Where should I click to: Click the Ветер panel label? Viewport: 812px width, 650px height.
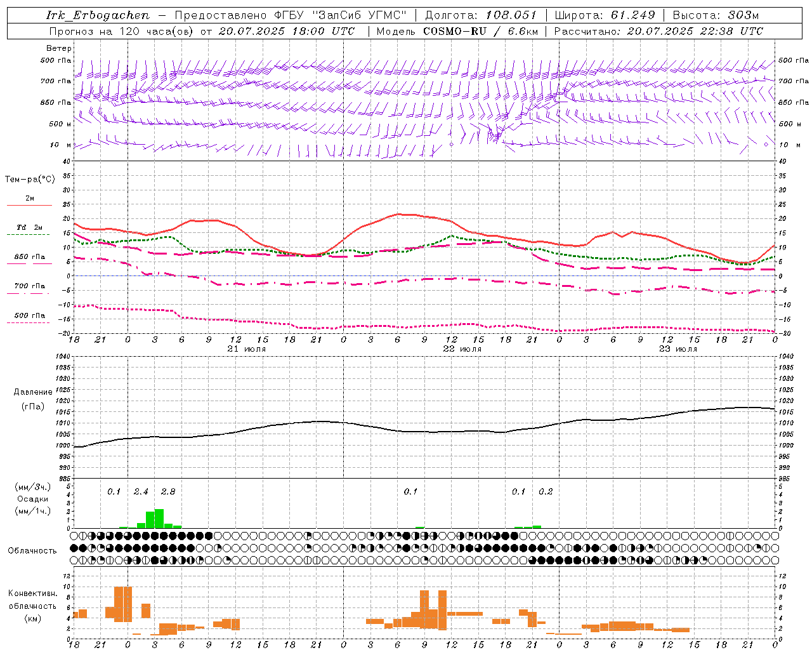58,48
